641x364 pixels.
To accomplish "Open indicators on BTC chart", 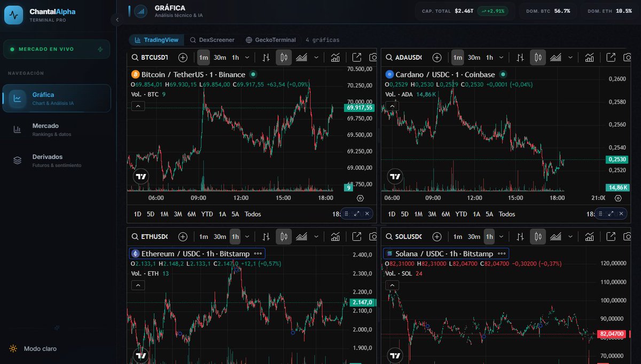I will [335, 58].
